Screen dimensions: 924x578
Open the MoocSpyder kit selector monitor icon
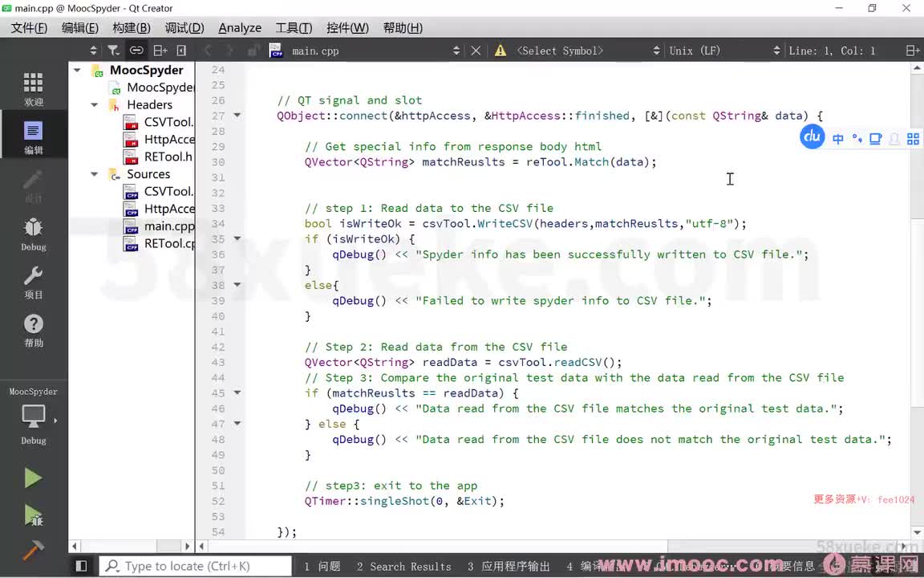click(x=33, y=417)
